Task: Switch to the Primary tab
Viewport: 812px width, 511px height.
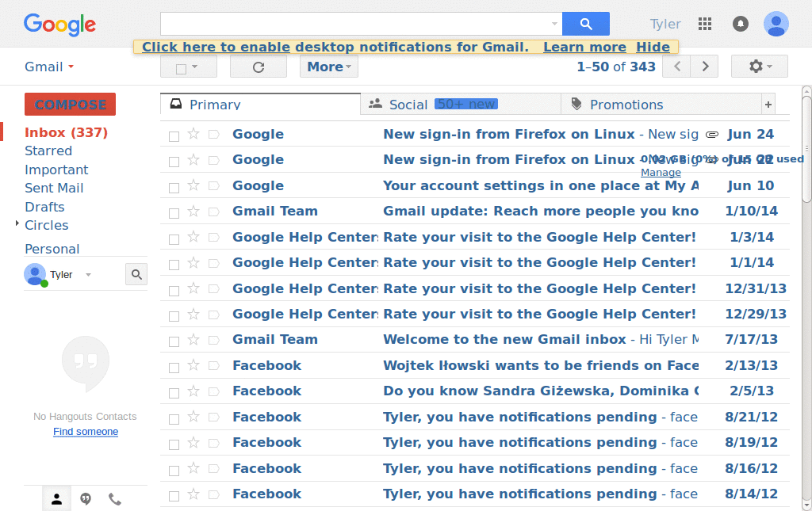Action: pyautogui.click(x=260, y=105)
